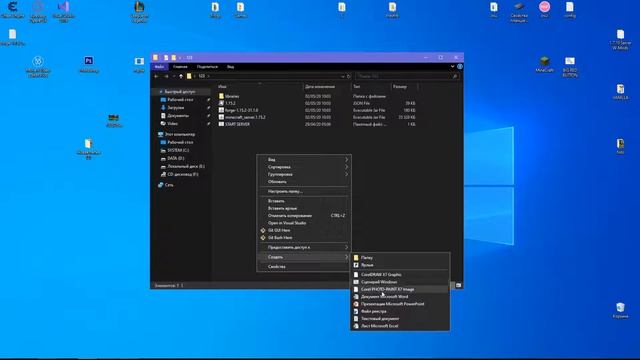Expand the Сортировка context submenu
The image size is (640, 360).
[x=304, y=167]
